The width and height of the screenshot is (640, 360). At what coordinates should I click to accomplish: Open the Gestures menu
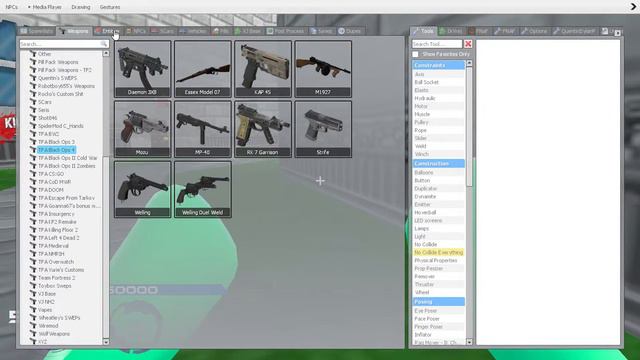[x=110, y=7]
